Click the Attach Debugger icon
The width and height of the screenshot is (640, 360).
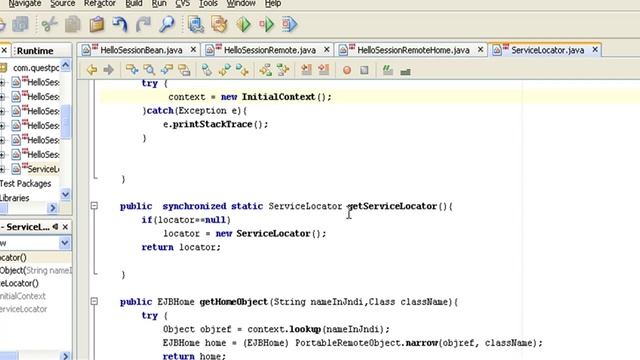point(289,24)
